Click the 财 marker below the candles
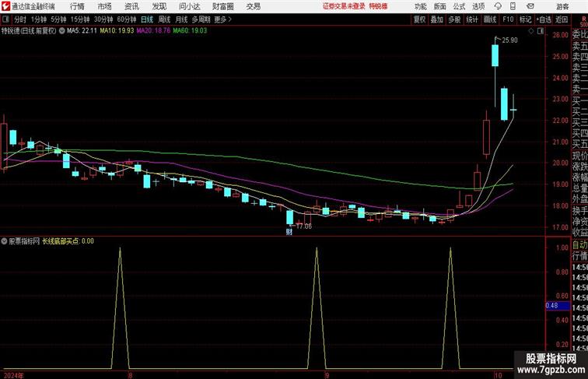The width and height of the screenshot is (588, 379). pyautogui.click(x=289, y=232)
